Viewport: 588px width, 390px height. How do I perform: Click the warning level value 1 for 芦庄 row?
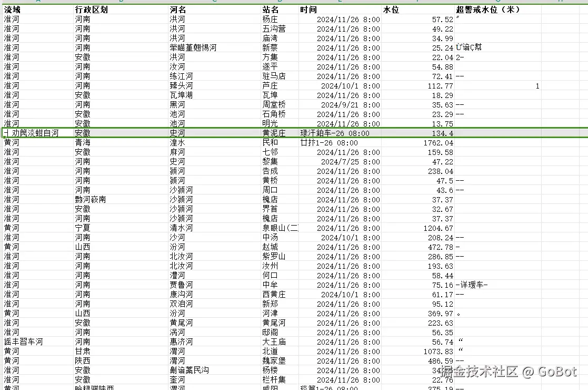[x=536, y=85]
